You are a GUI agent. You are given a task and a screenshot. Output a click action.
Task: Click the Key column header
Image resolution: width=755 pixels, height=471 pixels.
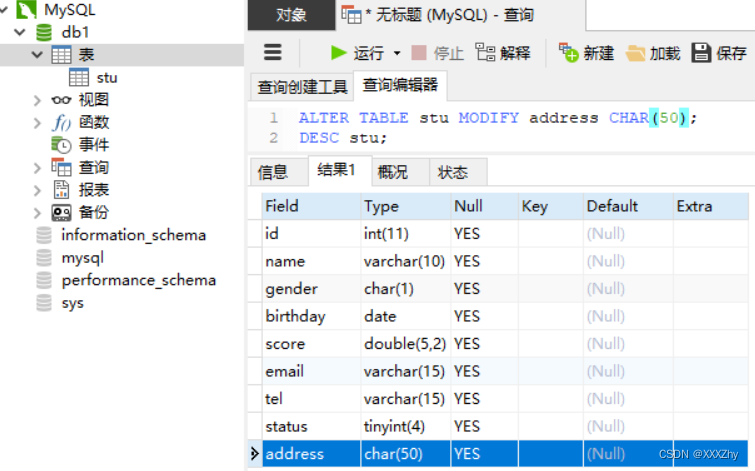[x=550, y=206]
